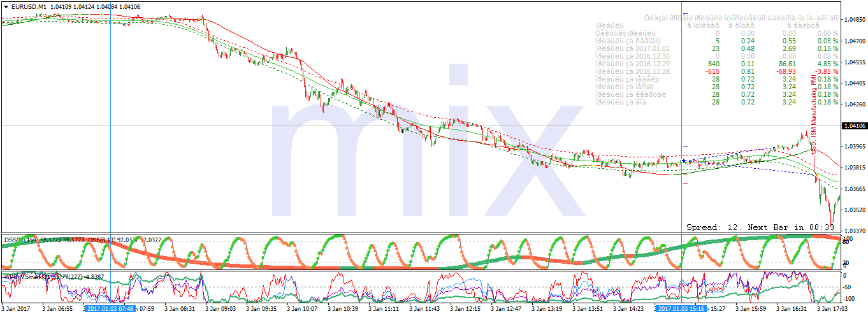Viewport: 868px width, 316px height.
Task: Click the -3.85 % percentage cell
Action: 827,71
